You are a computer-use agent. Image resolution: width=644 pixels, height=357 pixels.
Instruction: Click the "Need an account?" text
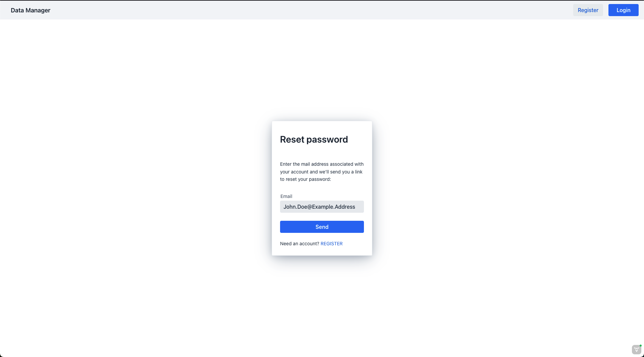click(300, 244)
